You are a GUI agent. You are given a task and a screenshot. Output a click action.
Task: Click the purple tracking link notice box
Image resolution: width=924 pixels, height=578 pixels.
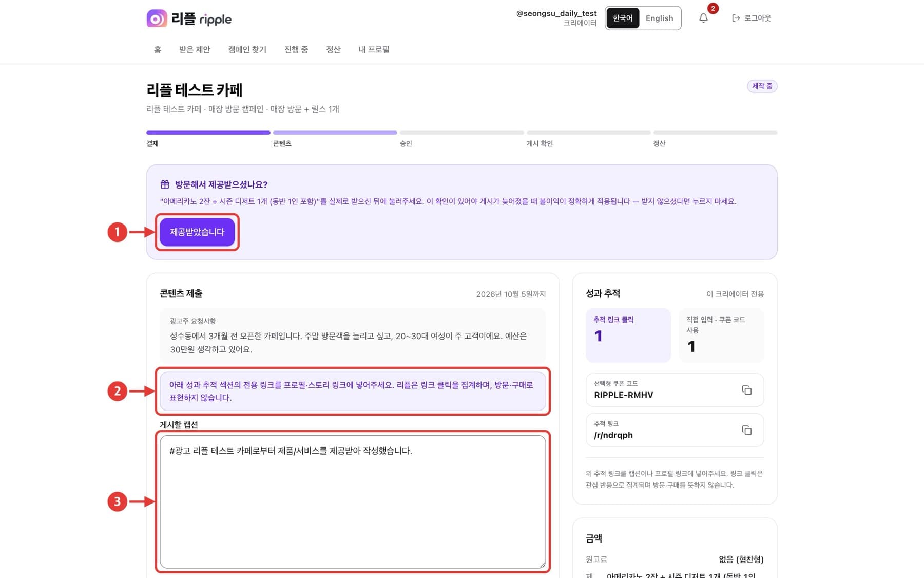point(353,391)
